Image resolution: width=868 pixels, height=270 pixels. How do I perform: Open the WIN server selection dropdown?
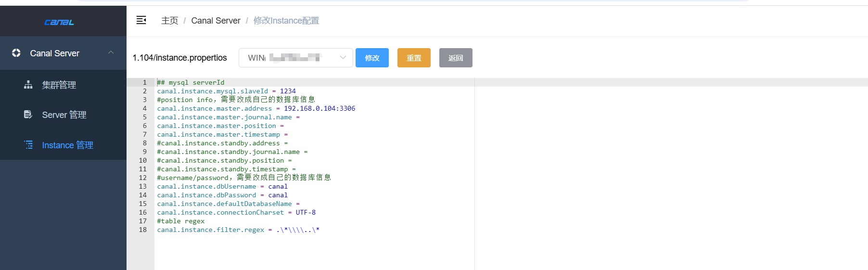[296, 58]
